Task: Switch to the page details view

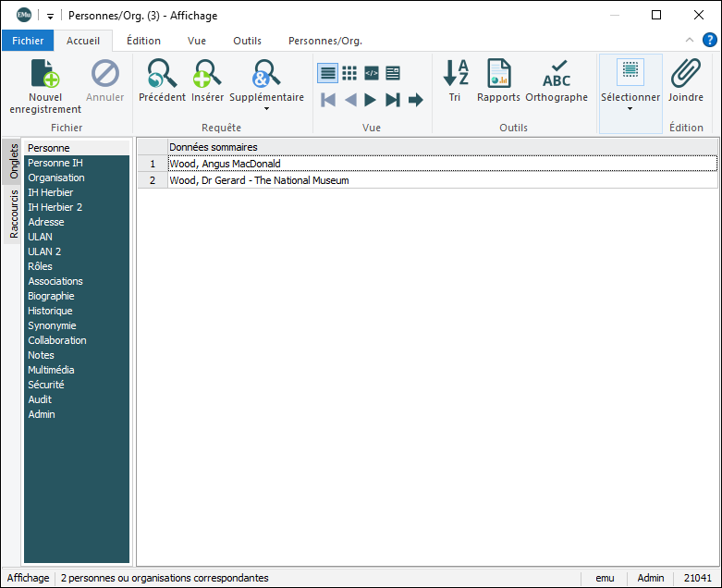Action: click(393, 73)
